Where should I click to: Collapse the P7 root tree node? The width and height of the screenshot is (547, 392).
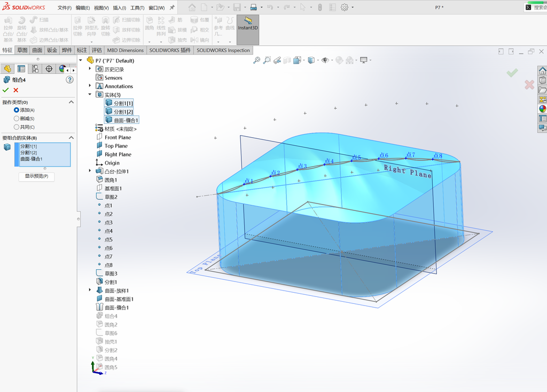(81, 60)
